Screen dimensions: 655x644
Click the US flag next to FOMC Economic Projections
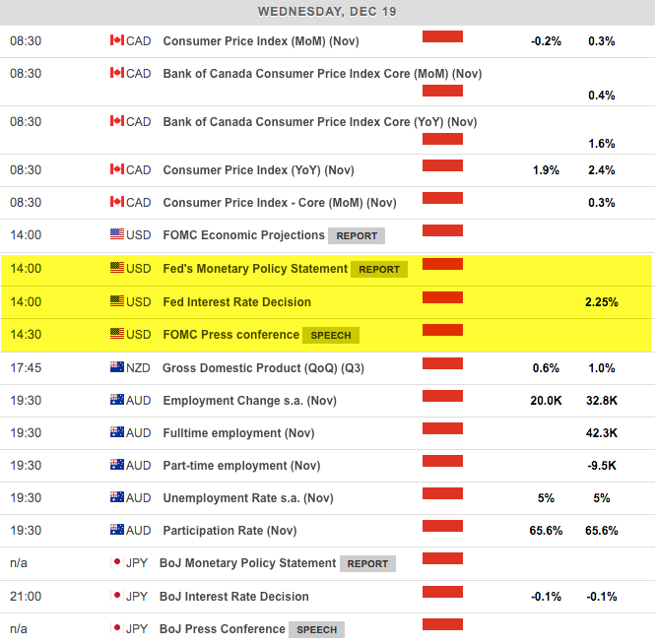coord(116,235)
